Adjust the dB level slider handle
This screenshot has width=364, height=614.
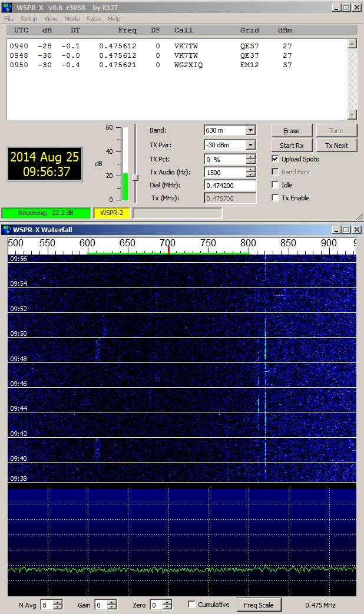coord(135,177)
